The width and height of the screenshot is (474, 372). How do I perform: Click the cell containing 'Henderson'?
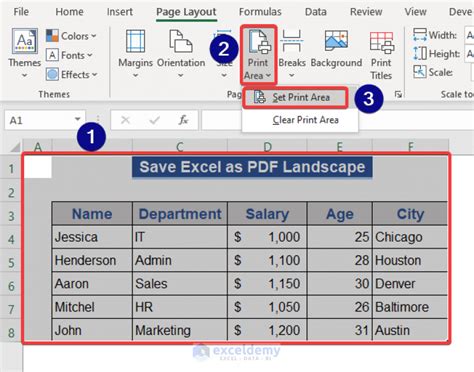92,260
